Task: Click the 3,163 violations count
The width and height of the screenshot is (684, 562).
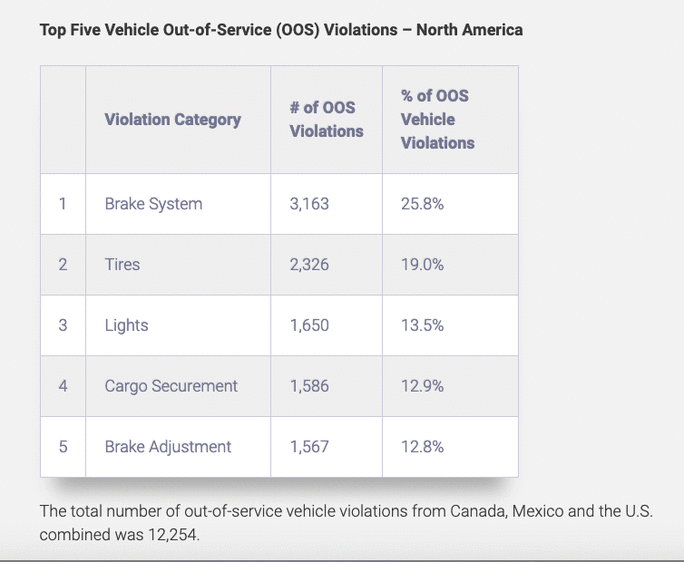Action: pyautogui.click(x=309, y=204)
